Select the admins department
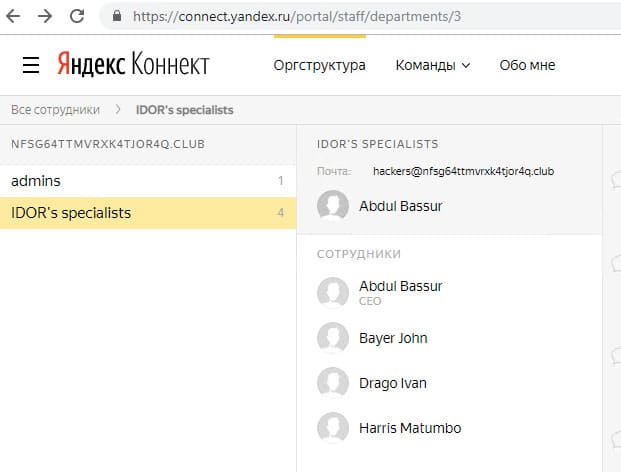 tap(148, 181)
